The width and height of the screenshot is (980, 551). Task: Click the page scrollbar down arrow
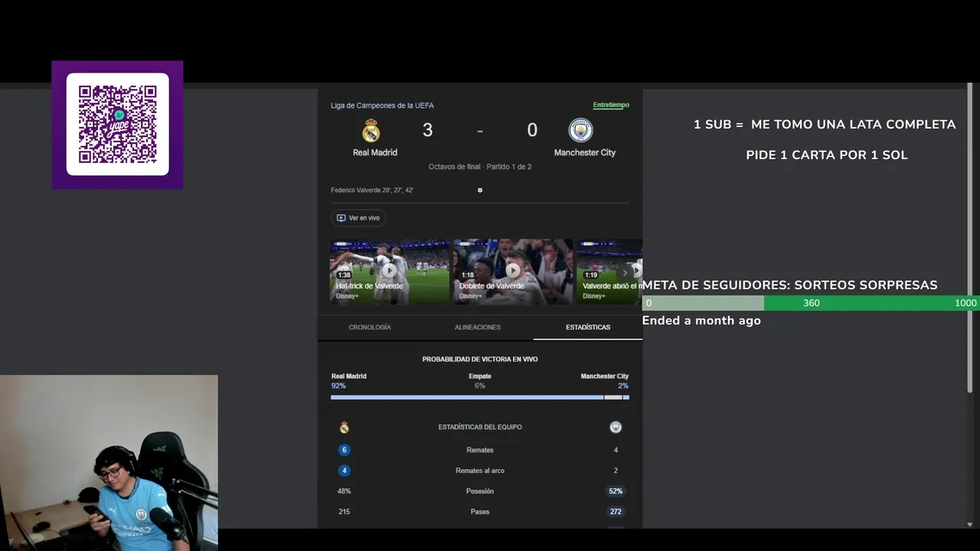[970, 524]
